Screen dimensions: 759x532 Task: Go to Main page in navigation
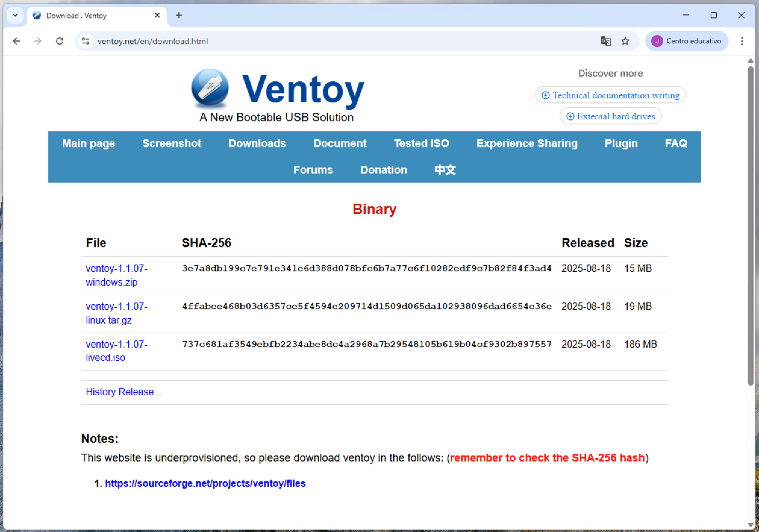pos(89,143)
